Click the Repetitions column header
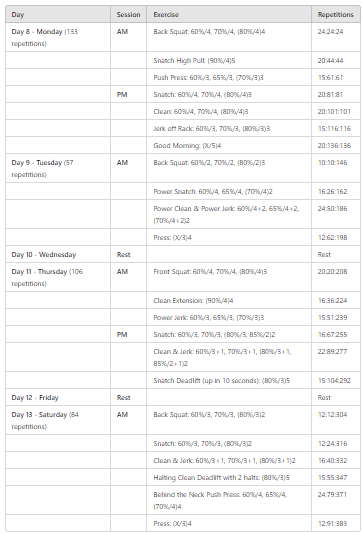Image resolution: width=363 pixels, height=533 pixels. tap(336, 14)
